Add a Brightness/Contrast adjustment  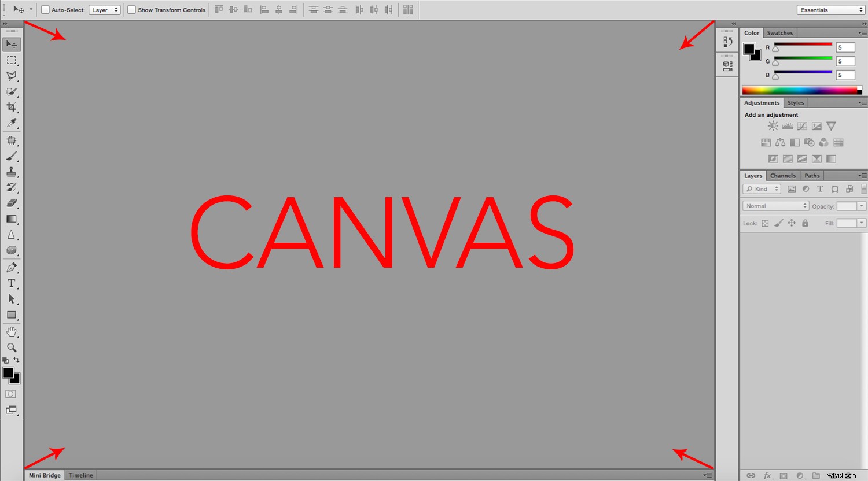tap(773, 126)
